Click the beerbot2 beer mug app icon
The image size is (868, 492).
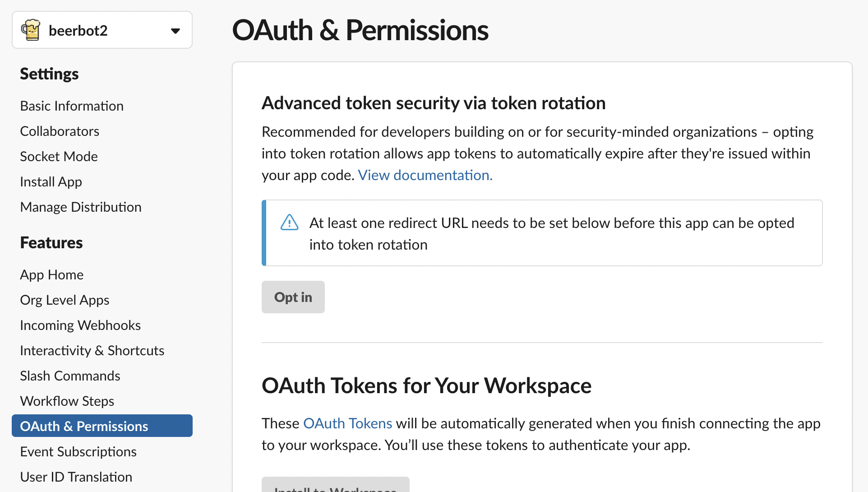click(x=31, y=30)
